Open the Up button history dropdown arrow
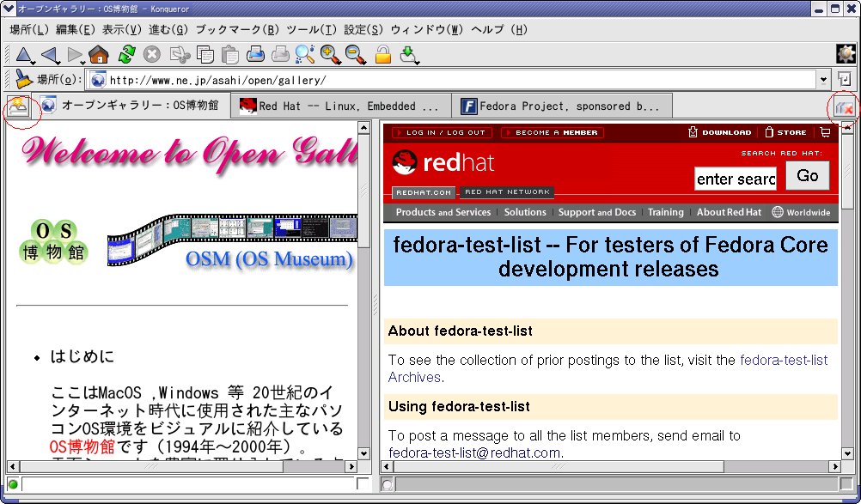861x504 pixels. 34,62
